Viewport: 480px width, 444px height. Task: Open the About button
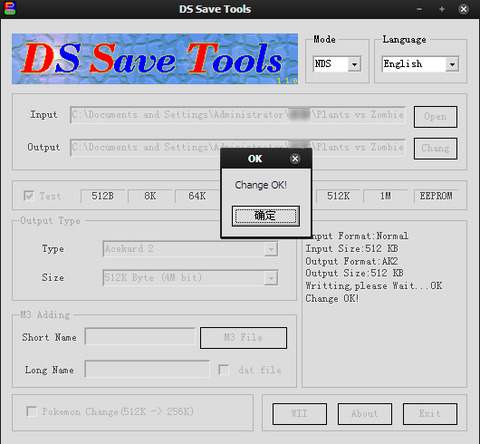tap(365, 414)
